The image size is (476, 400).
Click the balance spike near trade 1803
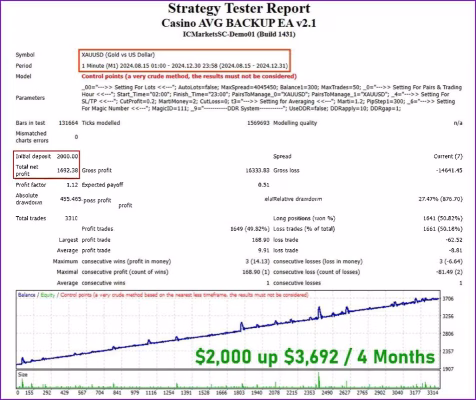point(242,326)
